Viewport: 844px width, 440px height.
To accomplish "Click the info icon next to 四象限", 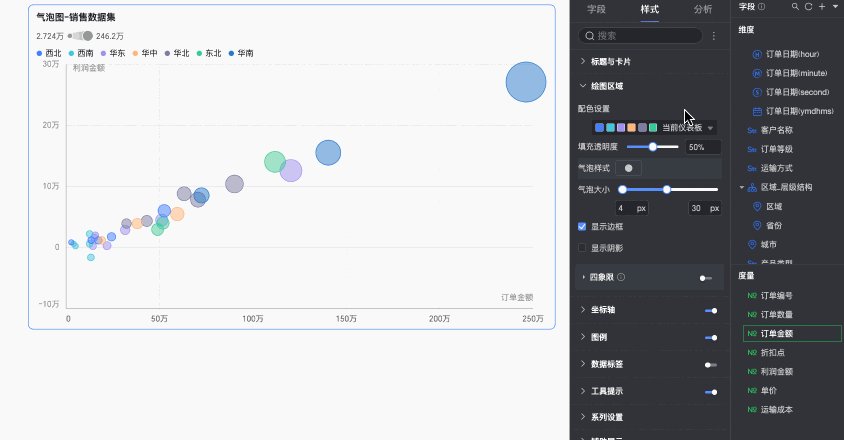I will (621, 277).
